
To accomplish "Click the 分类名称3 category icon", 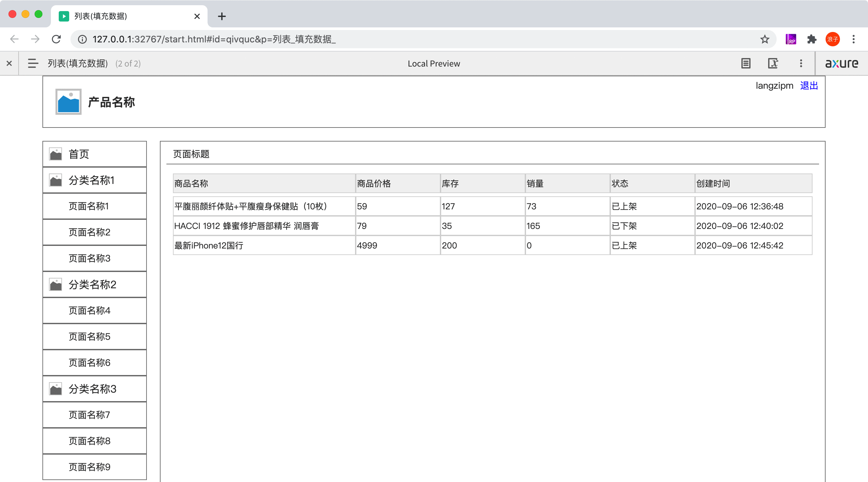I will 55,389.
